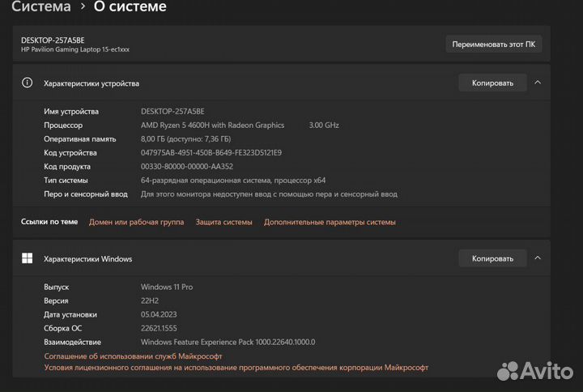Image resolution: width=583 pixels, height=392 pixels.
Task: Select install date 05.04.2023
Action: click(159, 314)
